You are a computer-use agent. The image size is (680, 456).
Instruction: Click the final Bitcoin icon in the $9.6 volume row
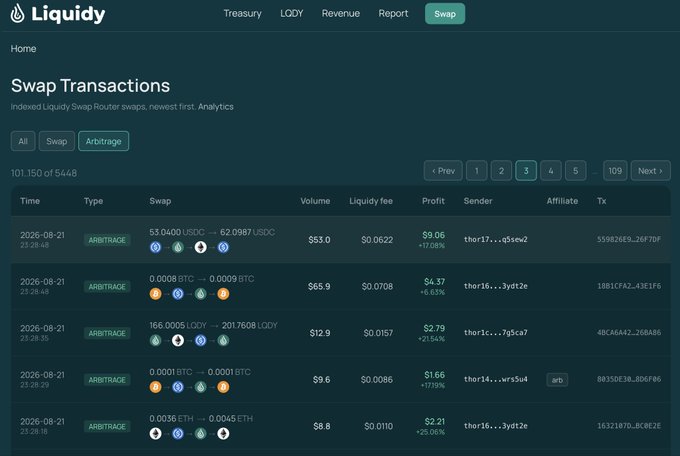pos(223,387)
